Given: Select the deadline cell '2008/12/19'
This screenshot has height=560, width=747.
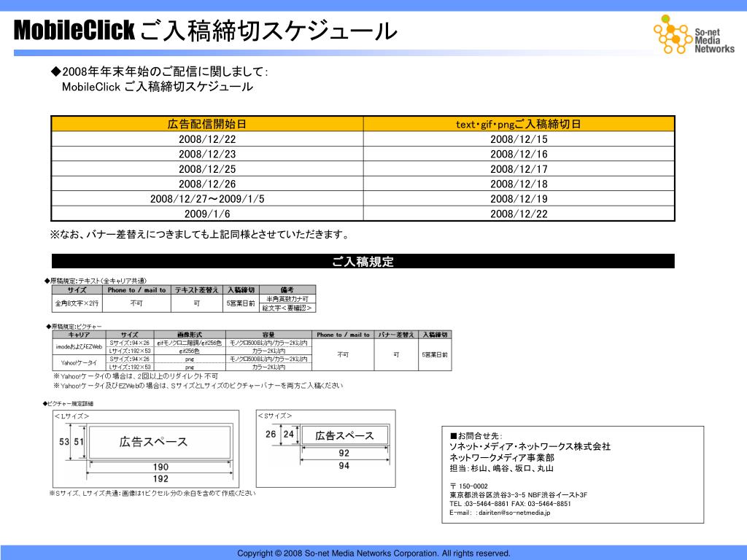Looking at the screenshot, I should pos(519,198).
